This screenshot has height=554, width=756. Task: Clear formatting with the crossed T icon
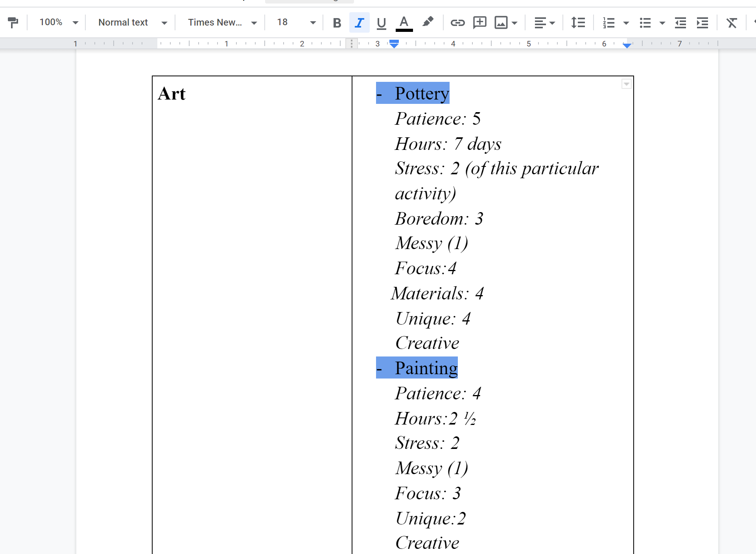pos(731,22)
